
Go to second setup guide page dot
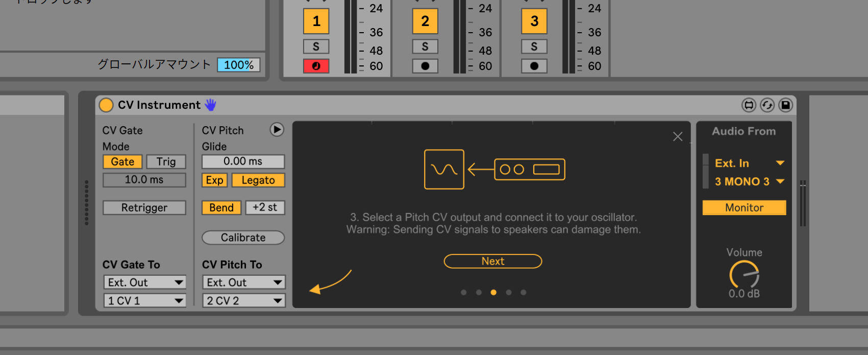479,292
